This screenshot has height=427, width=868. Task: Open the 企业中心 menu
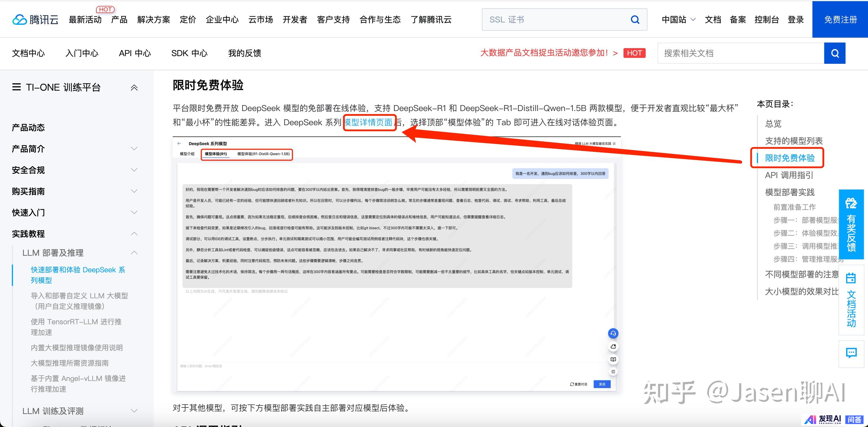click(222, 19)
